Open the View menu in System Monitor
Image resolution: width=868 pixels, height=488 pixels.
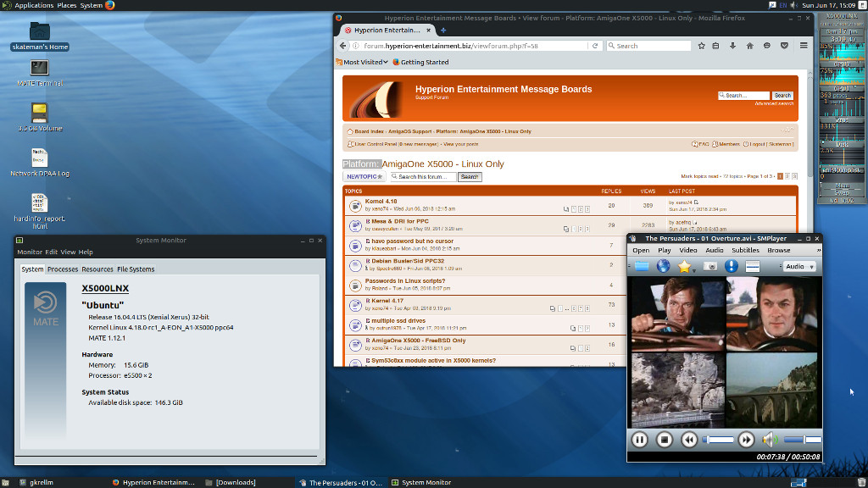(68, 252)
